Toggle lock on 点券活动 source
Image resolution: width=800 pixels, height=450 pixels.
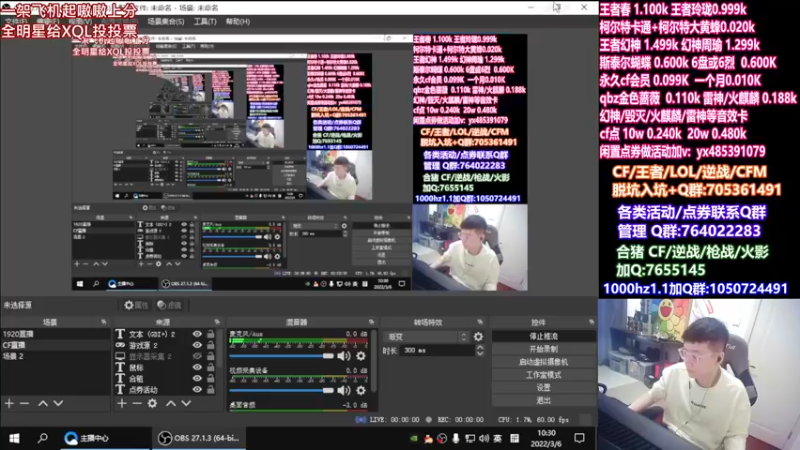point(211,390)
